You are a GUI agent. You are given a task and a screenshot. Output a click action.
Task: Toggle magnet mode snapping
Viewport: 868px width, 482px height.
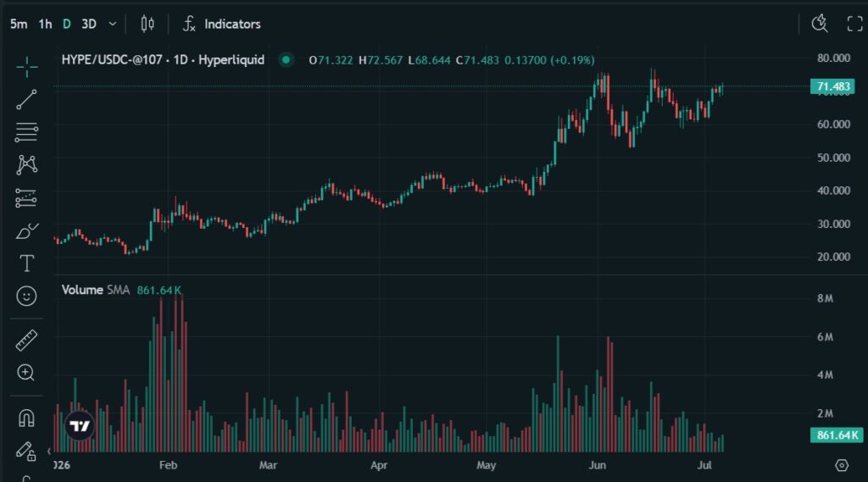click(x=26, y=418)
